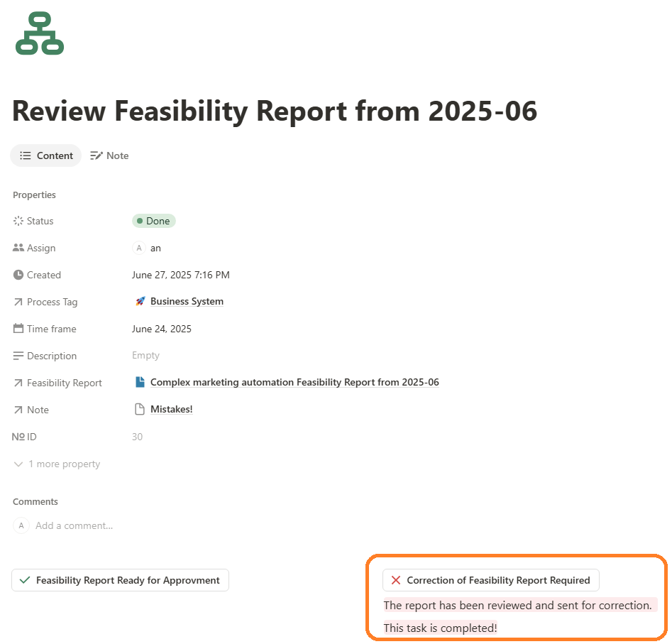This screenshot has width=672, height=644.
Task: Click the green flowchart page icon
Action: [40, 33]
